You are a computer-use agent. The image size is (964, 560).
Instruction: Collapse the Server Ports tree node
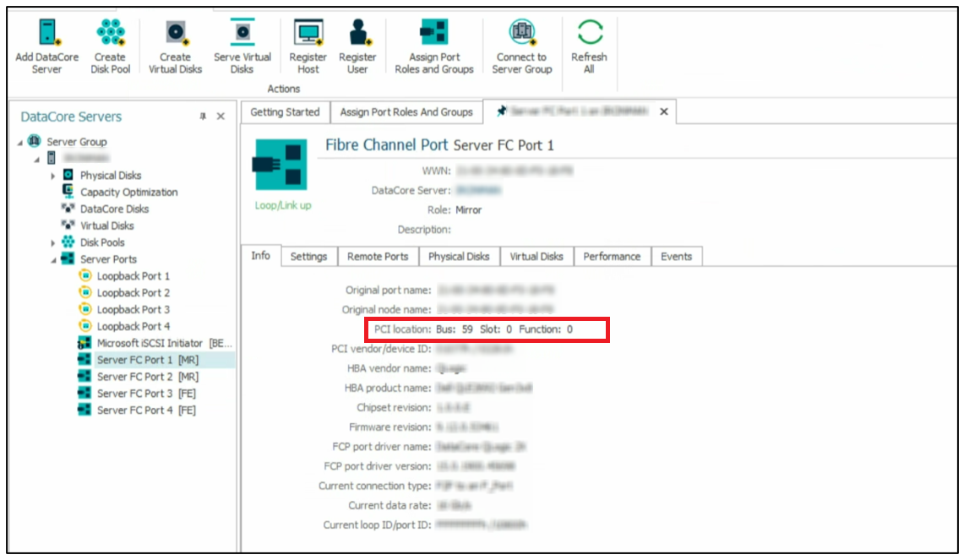[x=53, y=259]
